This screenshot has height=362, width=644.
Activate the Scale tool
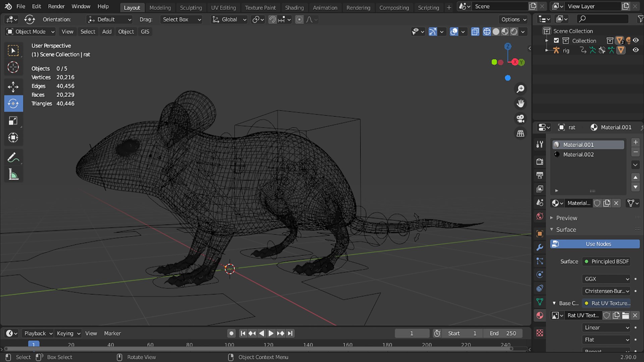(x=13, y=121)
